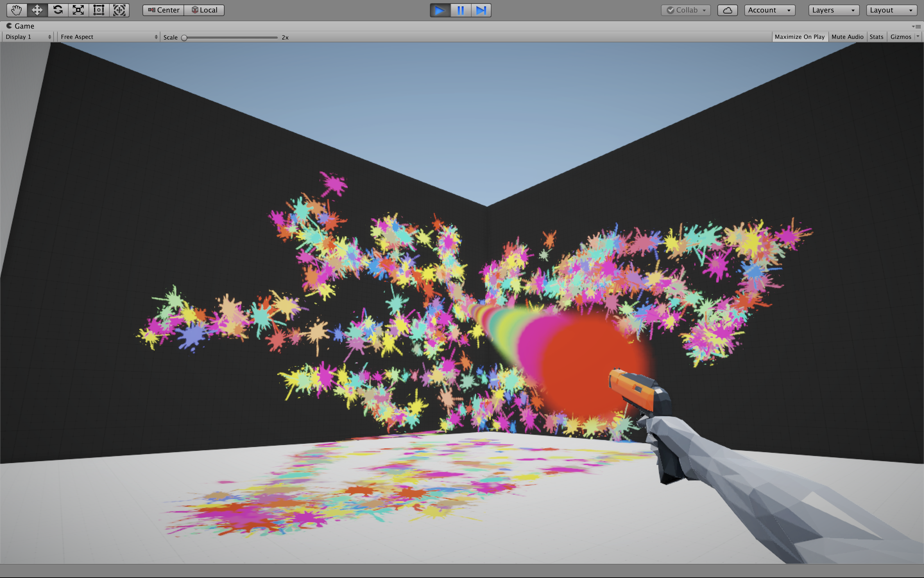This screenshot has height=578, width=924.
Task: Toggle Mute Audio
Action: click(x=847, y=37)
